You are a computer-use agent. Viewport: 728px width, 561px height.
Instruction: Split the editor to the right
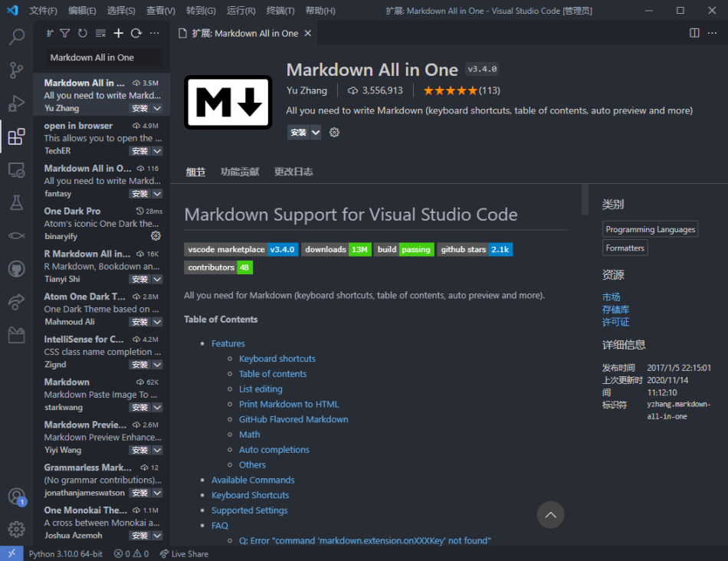tap(694, 33)
